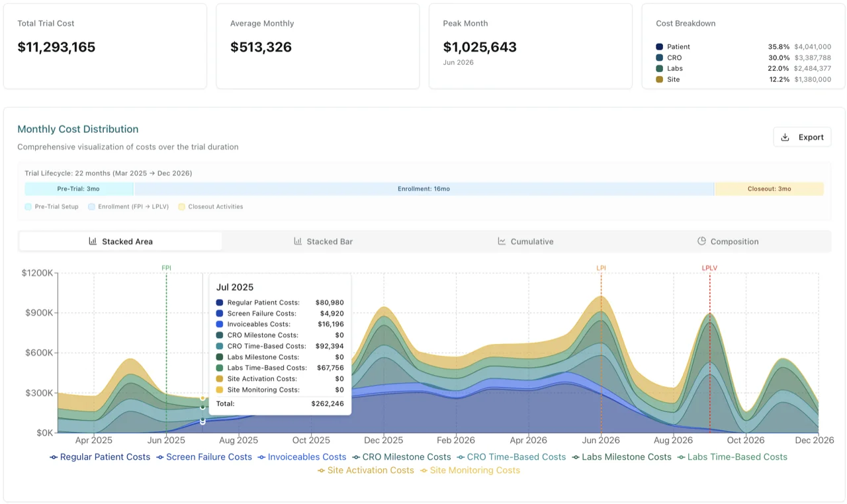847x504 pixels.
Task: Click the Composition pie chart icon
Action: point(701,241)
